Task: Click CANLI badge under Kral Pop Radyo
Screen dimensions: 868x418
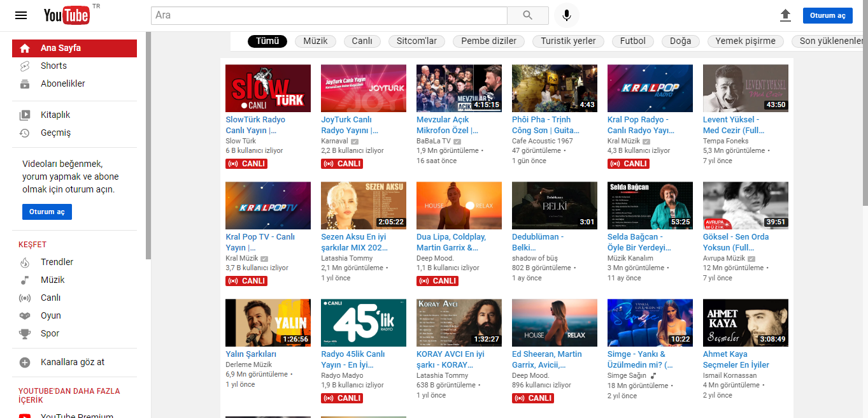Action: (x=629, y=164)
